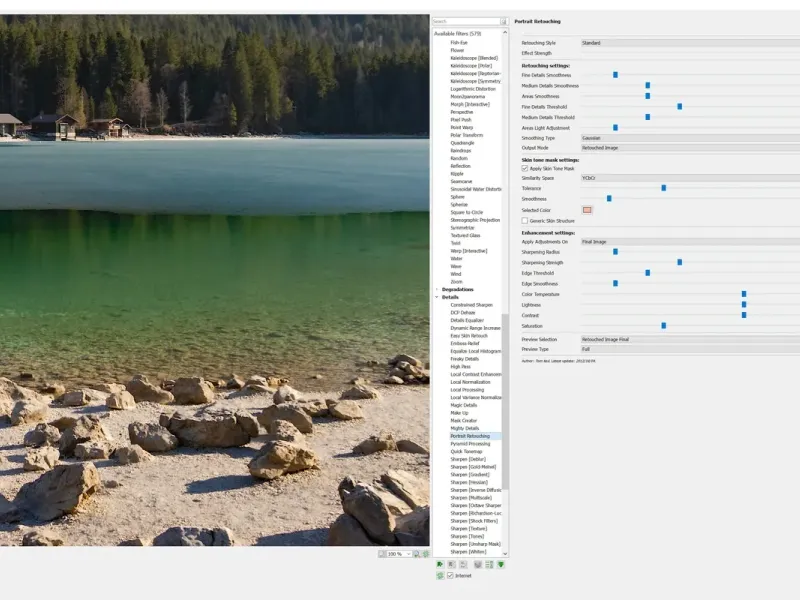Click the Sharpening Strength slider handle
The height and width of the screenshot is (600, 800).
pos(680,262)
